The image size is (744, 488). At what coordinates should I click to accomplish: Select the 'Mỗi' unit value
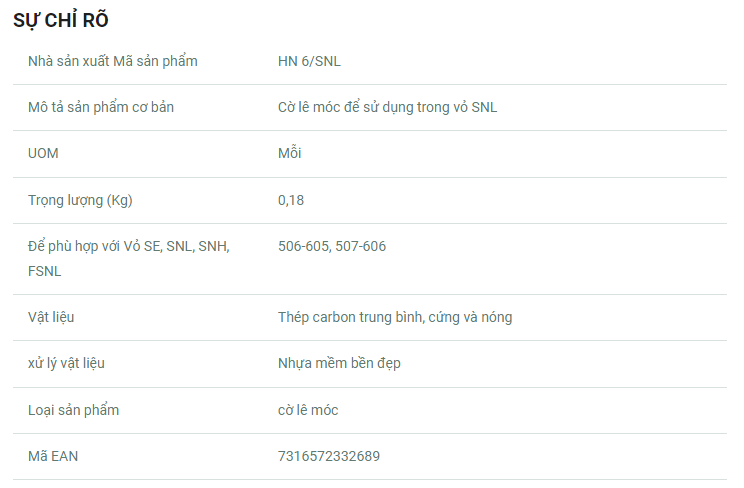(x=289, y=153)
